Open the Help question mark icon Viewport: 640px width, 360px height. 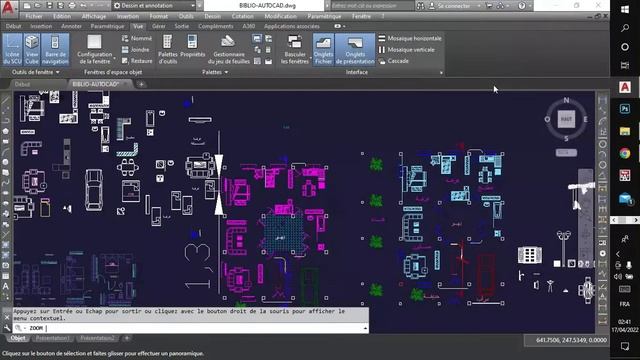point(522,6)
